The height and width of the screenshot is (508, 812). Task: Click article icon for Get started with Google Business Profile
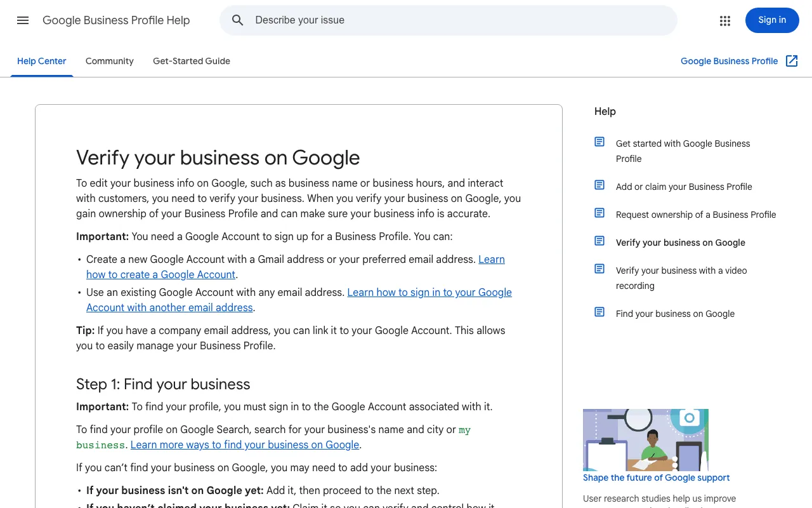pyautogui.click(x=599, y=142)
